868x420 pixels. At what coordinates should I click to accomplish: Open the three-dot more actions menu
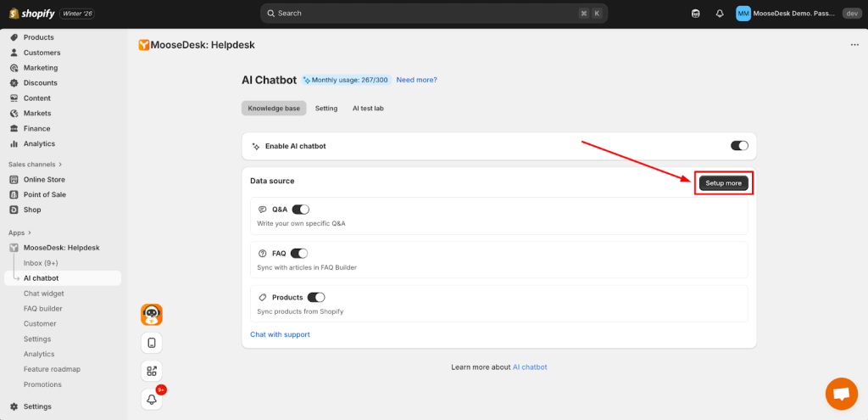854,45
